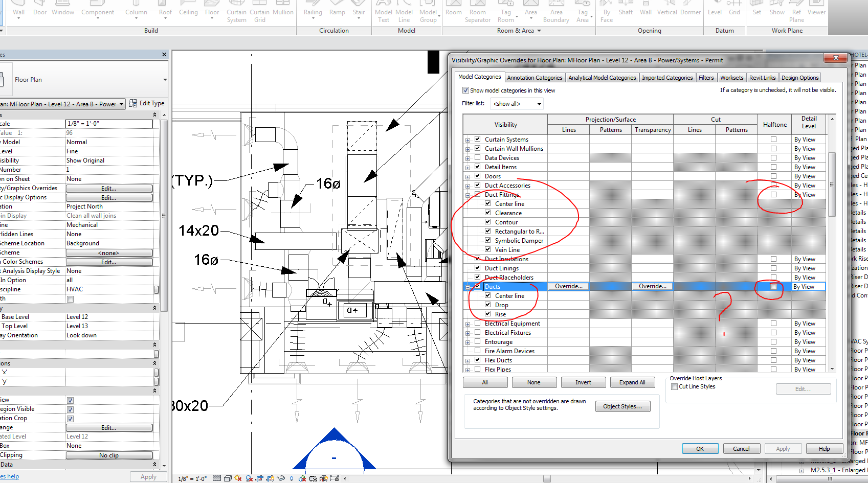Switch to the Annotation Categories tab
The image size is (868, 483).
(x=535, y=77)
